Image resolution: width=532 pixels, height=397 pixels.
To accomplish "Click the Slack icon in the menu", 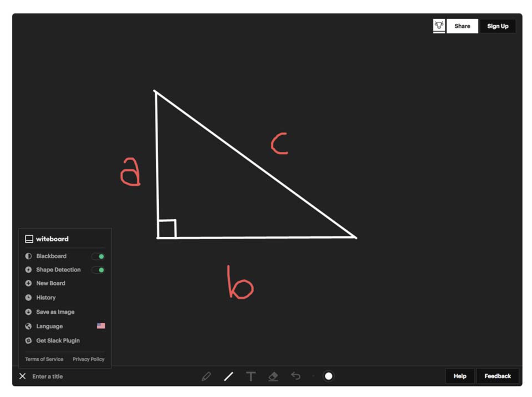I will click(28, 341).
